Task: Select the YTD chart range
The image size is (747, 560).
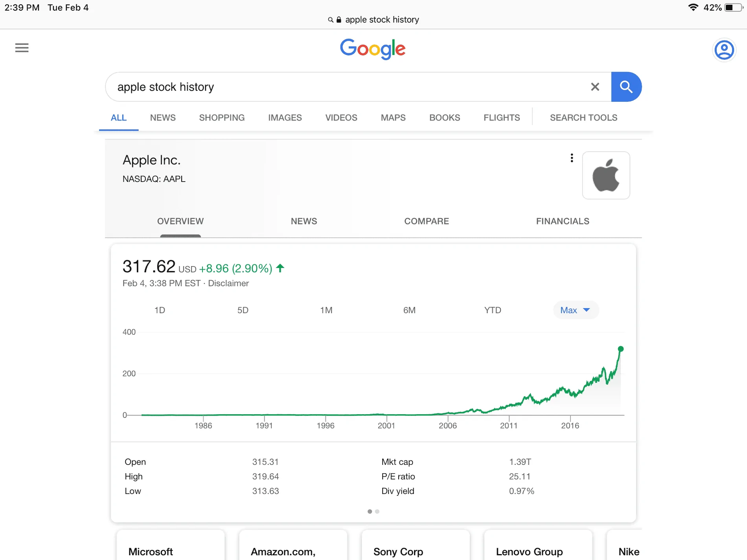Action: pyautogui.click(x=492, y=310)
